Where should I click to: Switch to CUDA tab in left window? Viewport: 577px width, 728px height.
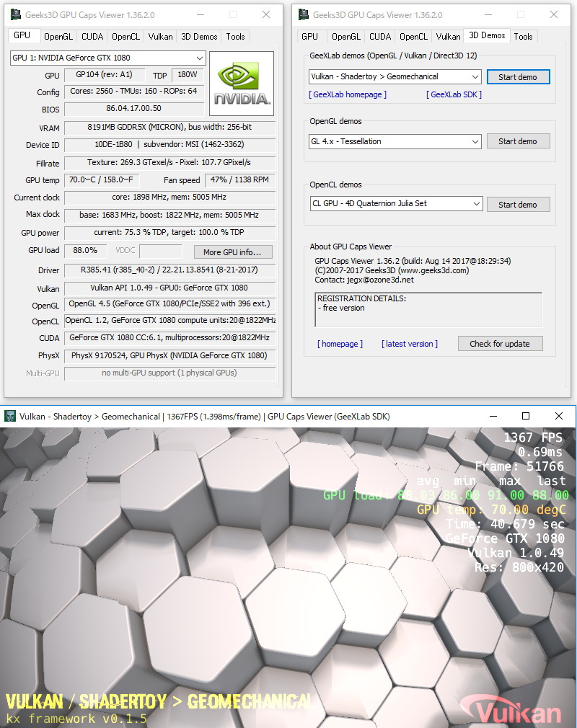pyautogui.click(x=92, y=37)
